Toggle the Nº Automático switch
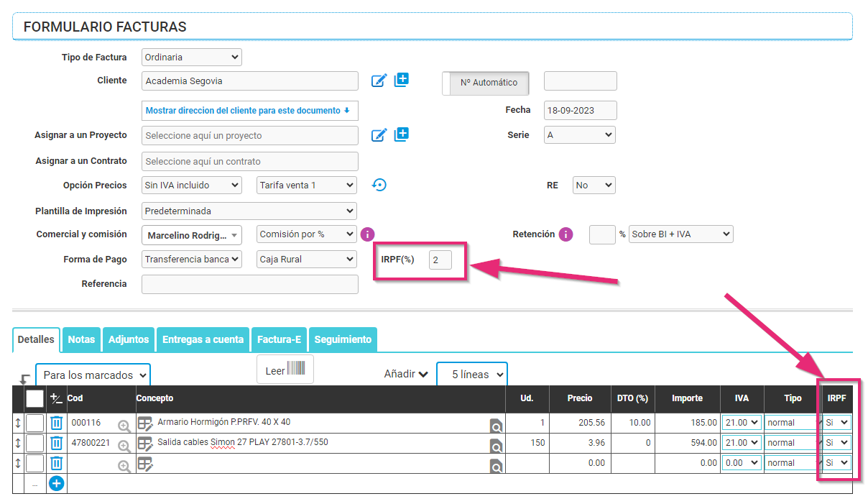The width and height of the screenshot is (868, 504). pyautogui.click(x=486, y=83)
